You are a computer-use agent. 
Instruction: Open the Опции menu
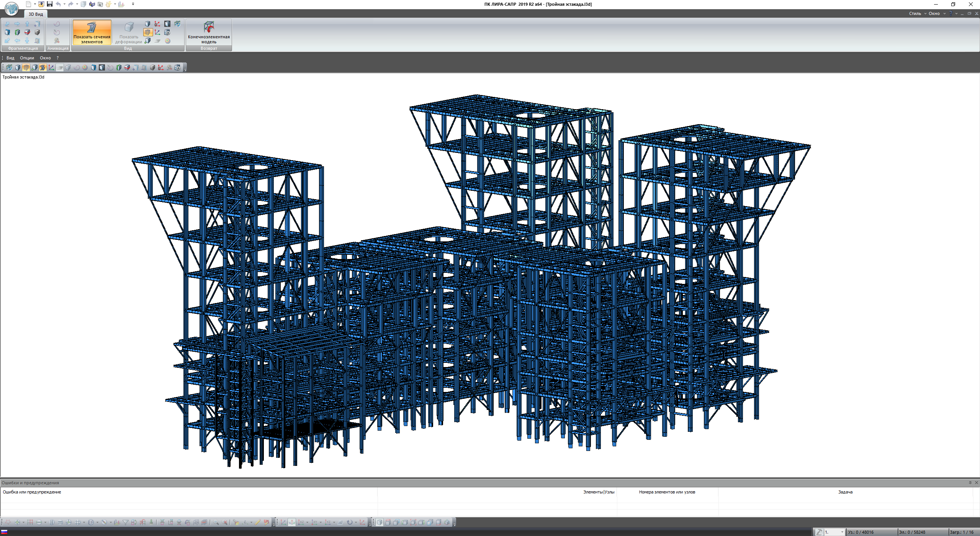[27, 58]
